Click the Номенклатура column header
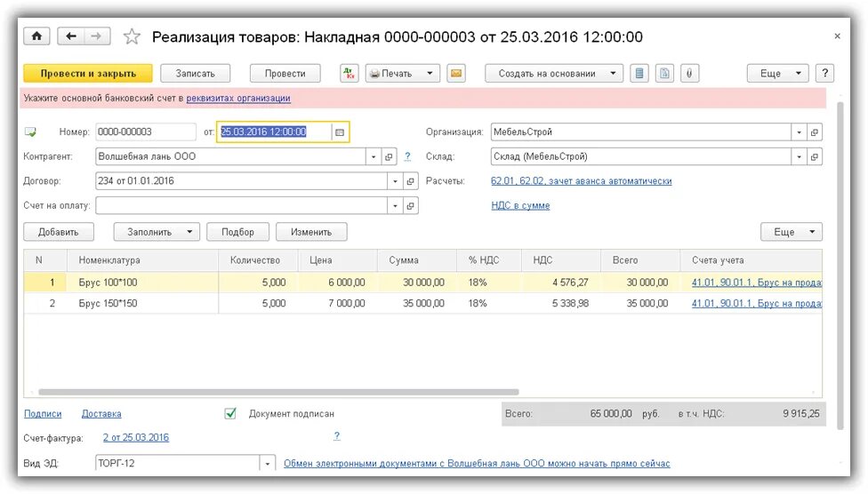This screenshot has height=494, width=868. point(143,260)
